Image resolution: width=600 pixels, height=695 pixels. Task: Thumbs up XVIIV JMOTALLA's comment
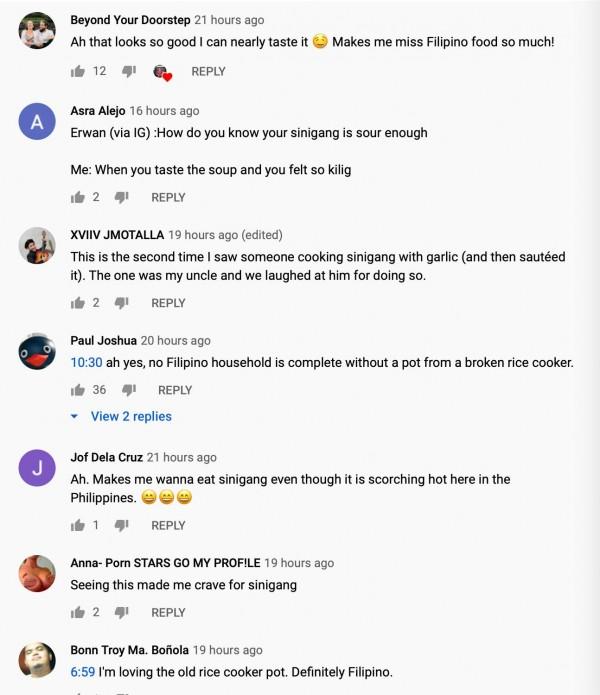[x=78, y=303]
